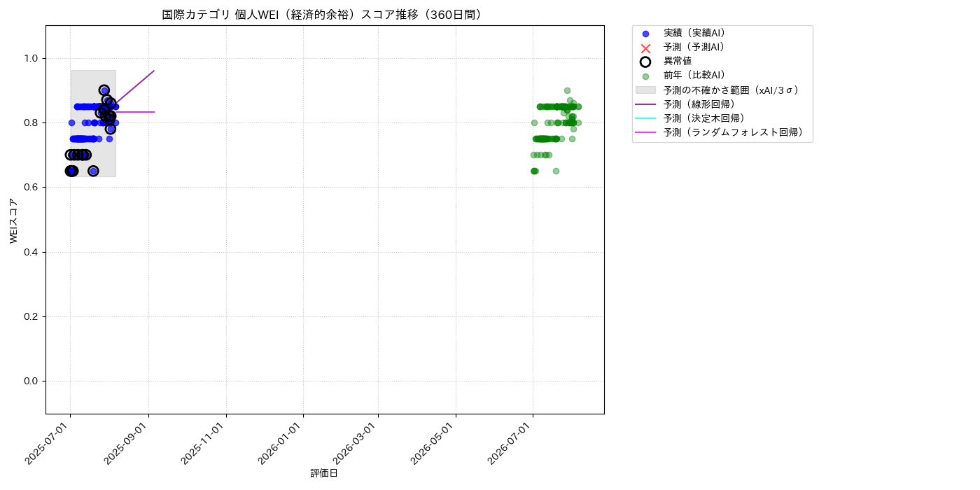Click the 1.0 y-axis tick label
Screen dimensions: 980x490
coord(32,58)
